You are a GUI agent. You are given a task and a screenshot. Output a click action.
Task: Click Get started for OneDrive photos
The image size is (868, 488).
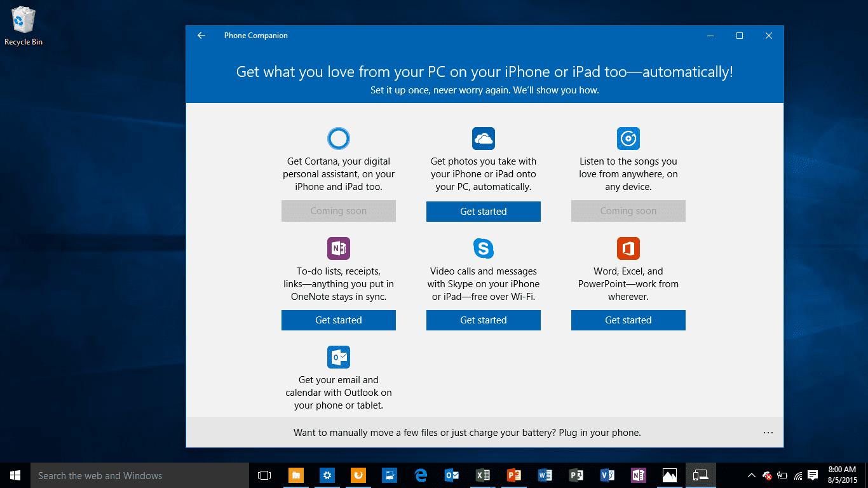coord(484,212)
